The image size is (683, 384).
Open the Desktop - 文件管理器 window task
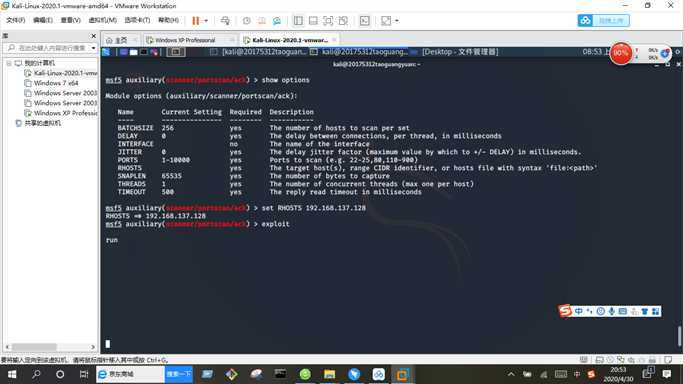pos(455,52)
